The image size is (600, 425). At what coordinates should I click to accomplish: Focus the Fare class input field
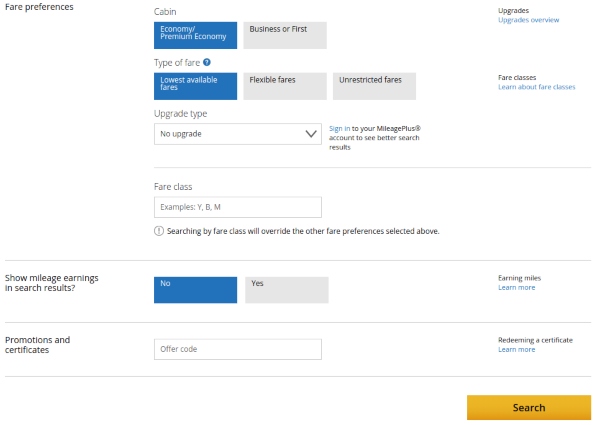click(x=238, y=207)
